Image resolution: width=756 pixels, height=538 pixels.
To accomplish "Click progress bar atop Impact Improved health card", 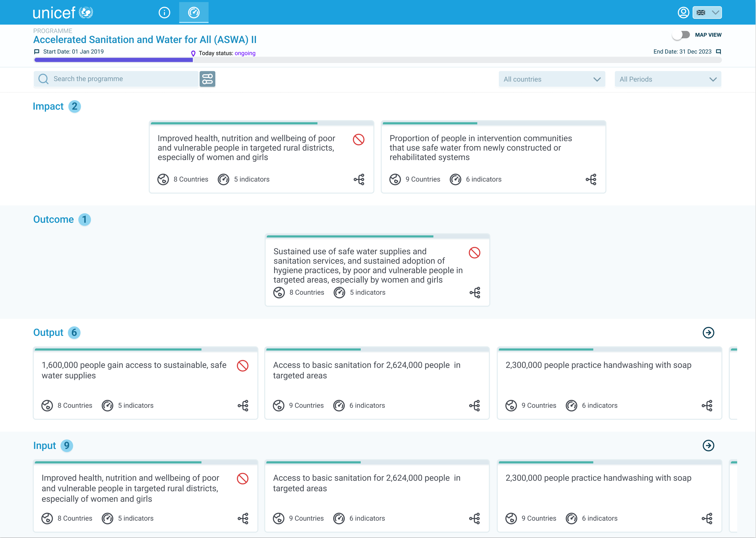I will click(262, 123).
